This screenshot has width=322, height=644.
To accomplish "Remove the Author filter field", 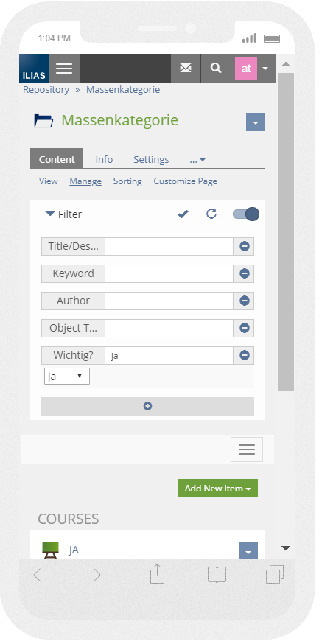I will (245, 301).
